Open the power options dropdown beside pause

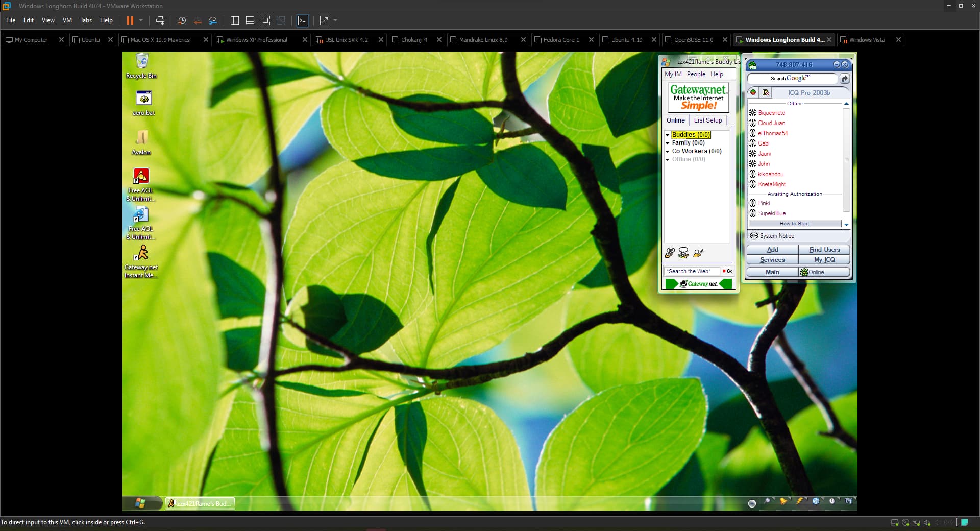141,20
